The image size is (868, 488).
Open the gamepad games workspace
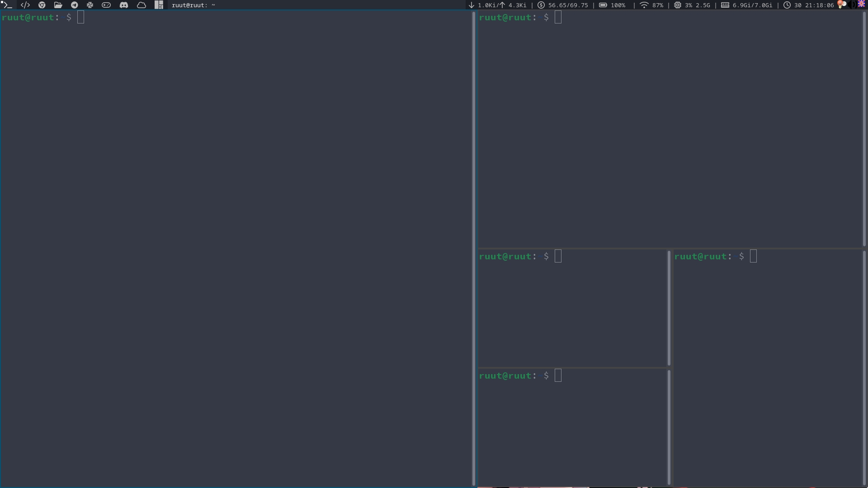[106, 5]
